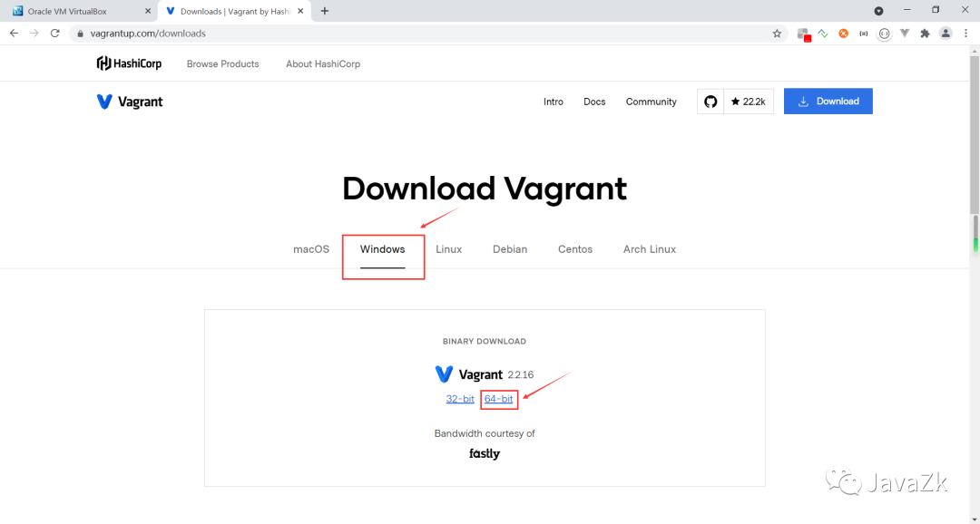Screen dimensions: 980x524
Task: Click the blue Download button
Action: tap(828, 102)
